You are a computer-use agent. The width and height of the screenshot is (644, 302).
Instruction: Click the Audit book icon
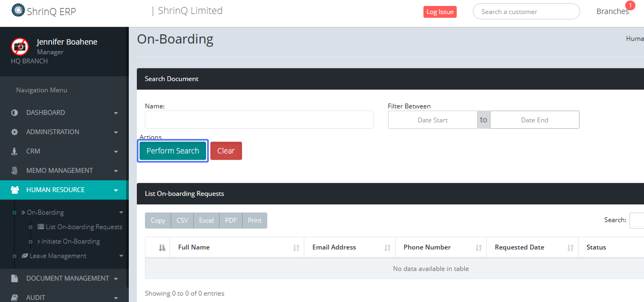14,298
